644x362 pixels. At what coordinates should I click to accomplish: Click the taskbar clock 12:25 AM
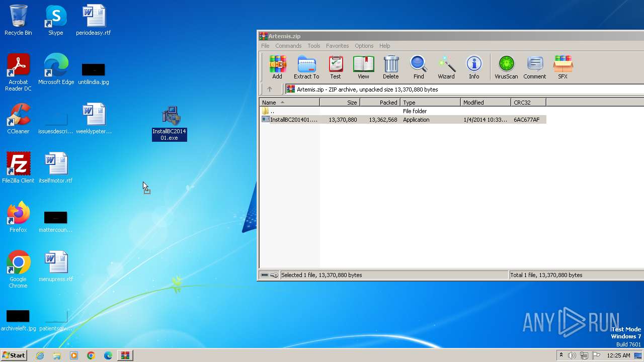tap(618, 355)
